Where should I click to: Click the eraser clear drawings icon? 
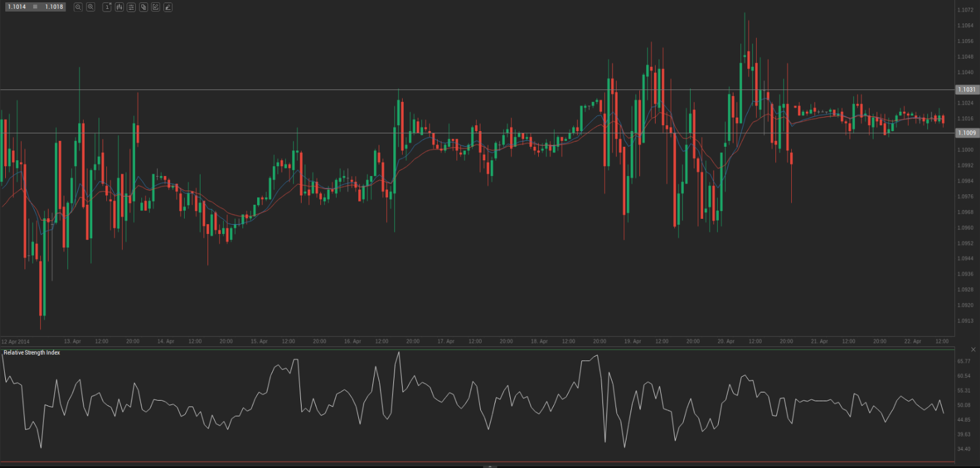point(168,7)
